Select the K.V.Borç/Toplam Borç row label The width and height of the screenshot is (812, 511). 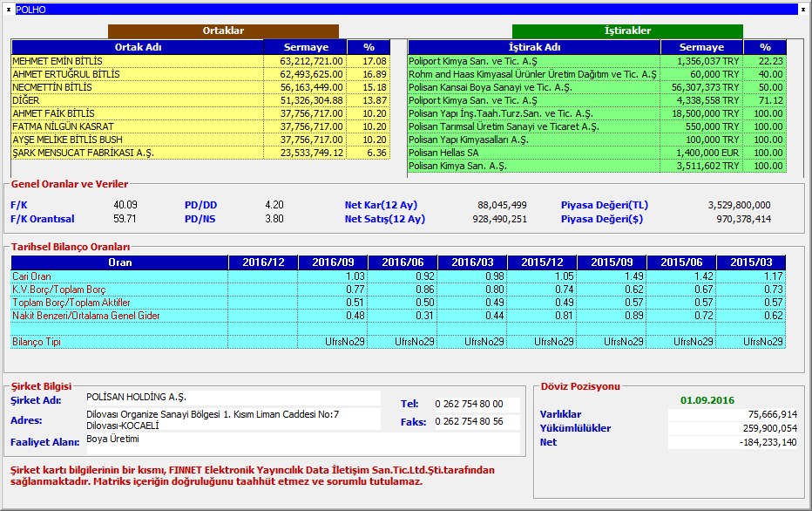click(59, 290)
